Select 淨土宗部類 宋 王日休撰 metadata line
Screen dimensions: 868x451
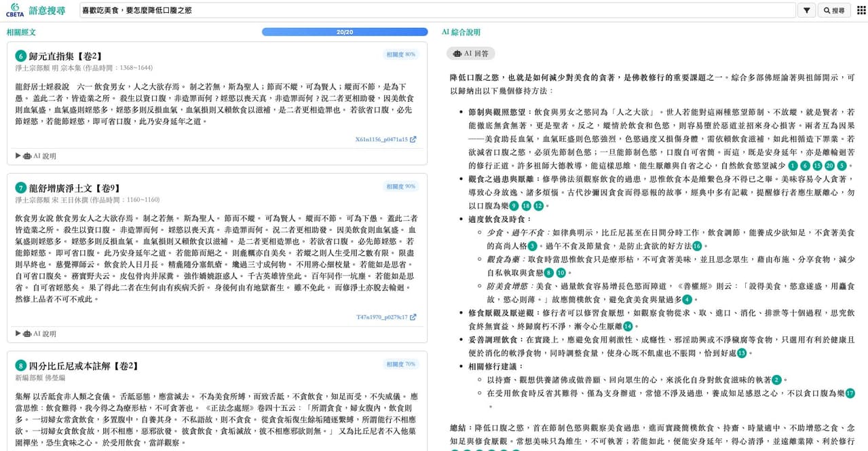coord(88,200)
